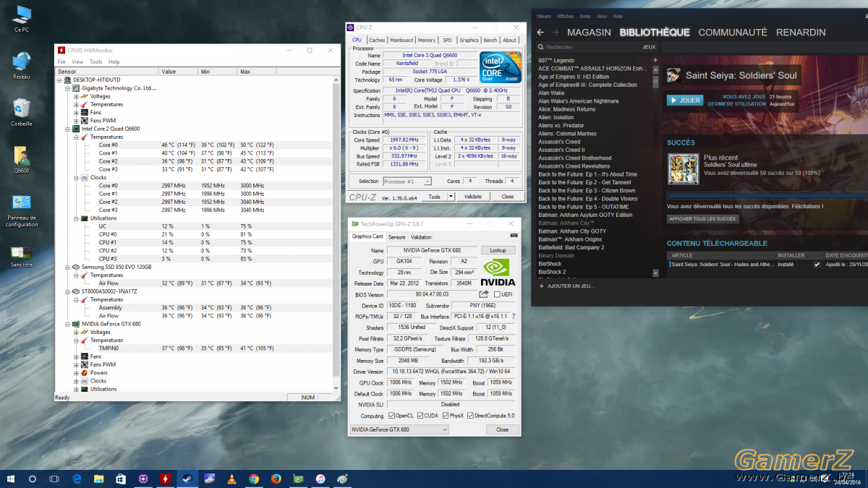Click the Windows Start button
The image size is (868, 488).
11,479
